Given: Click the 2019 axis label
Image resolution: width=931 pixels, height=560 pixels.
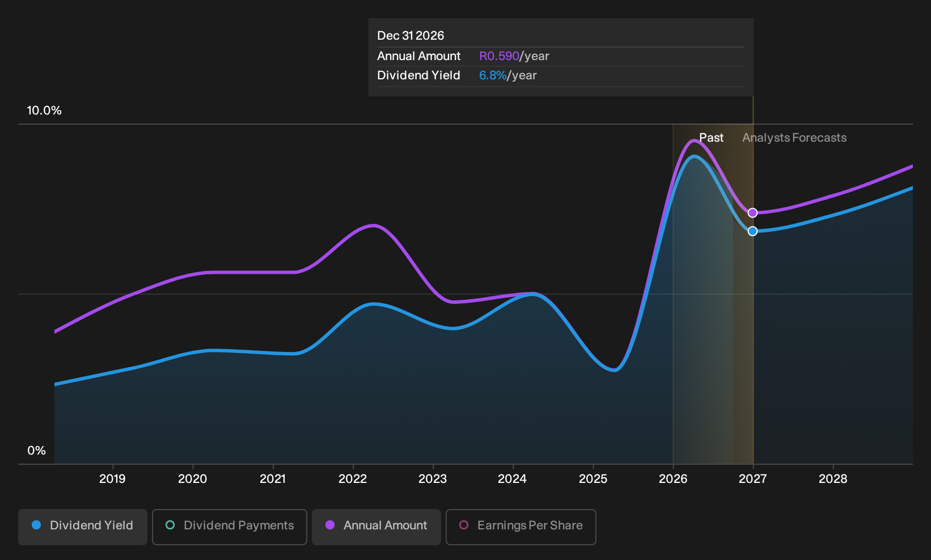Looking at the screenshot, I should coord(112,479).
